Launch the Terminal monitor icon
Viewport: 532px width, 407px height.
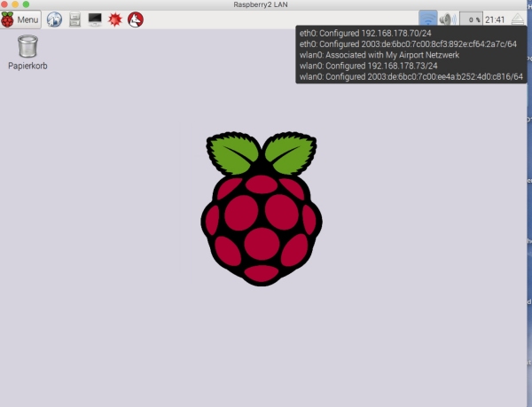pos(95,19)
